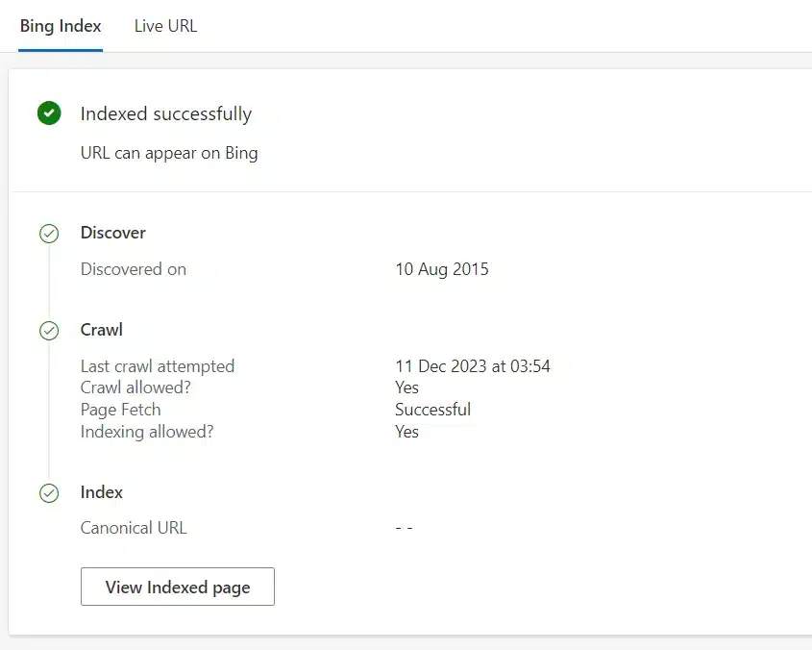812x650 pixels.
Task: Select the Yes value for Indexing allowed
Action: pos(407,432)
